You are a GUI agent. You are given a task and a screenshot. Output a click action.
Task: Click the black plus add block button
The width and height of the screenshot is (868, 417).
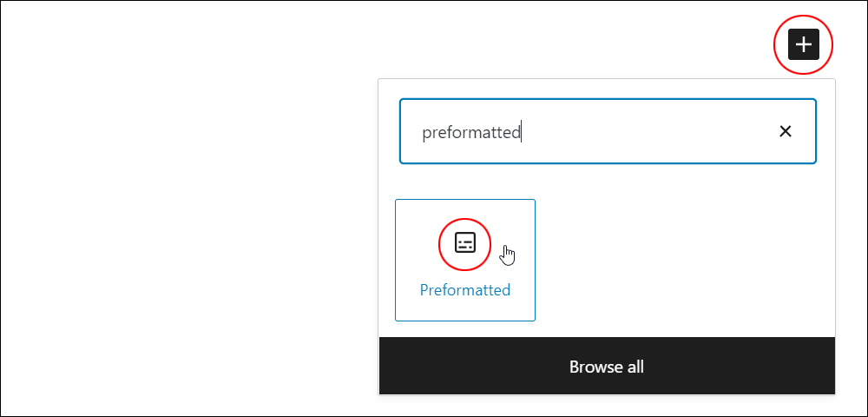click(x=803, y=44)
